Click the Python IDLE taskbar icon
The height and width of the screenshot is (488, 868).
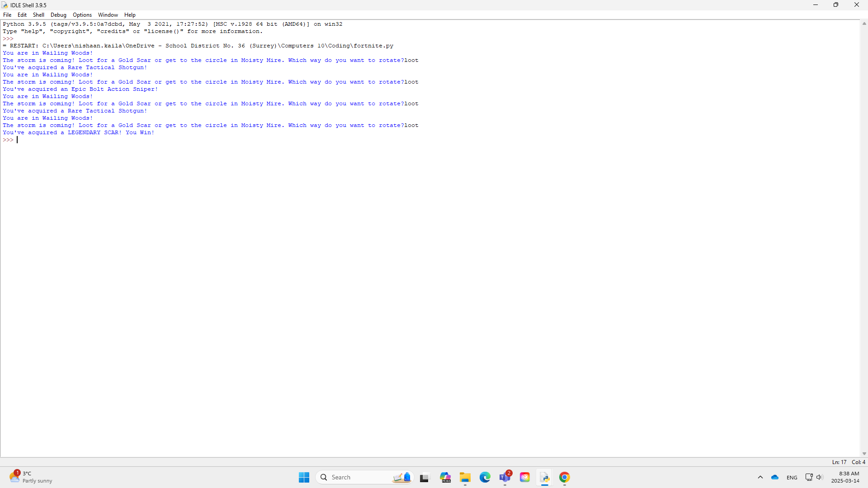pos(544,478)
